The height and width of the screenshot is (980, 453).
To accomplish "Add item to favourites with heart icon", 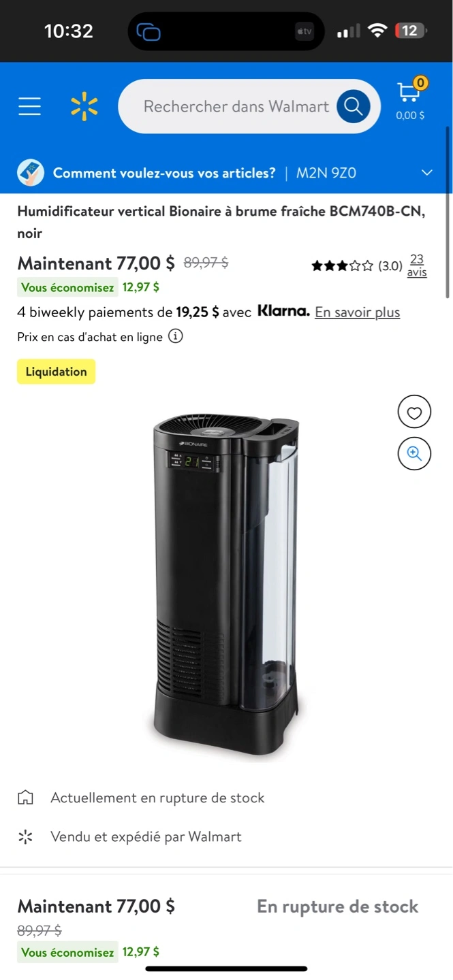I will point(414,412).
